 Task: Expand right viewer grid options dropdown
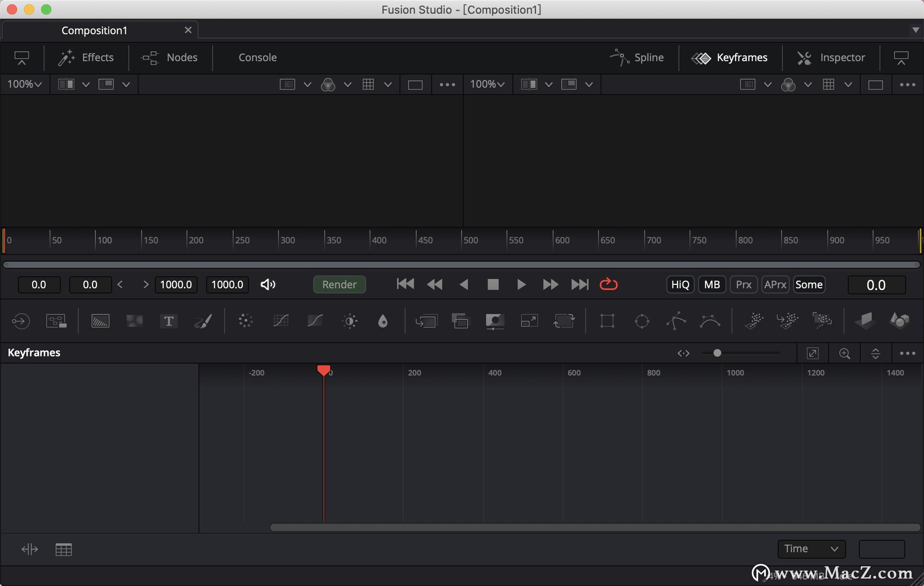(x=848, y=85)
